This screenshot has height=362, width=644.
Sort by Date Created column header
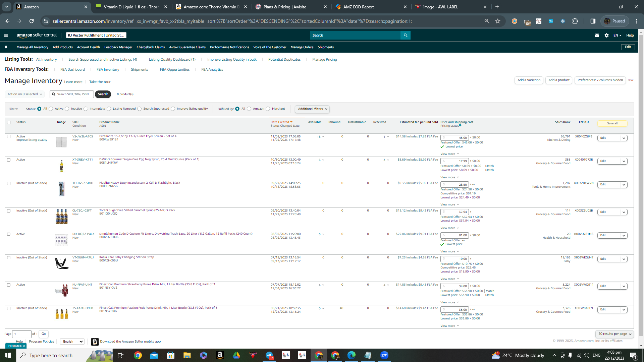coord(281,122)
